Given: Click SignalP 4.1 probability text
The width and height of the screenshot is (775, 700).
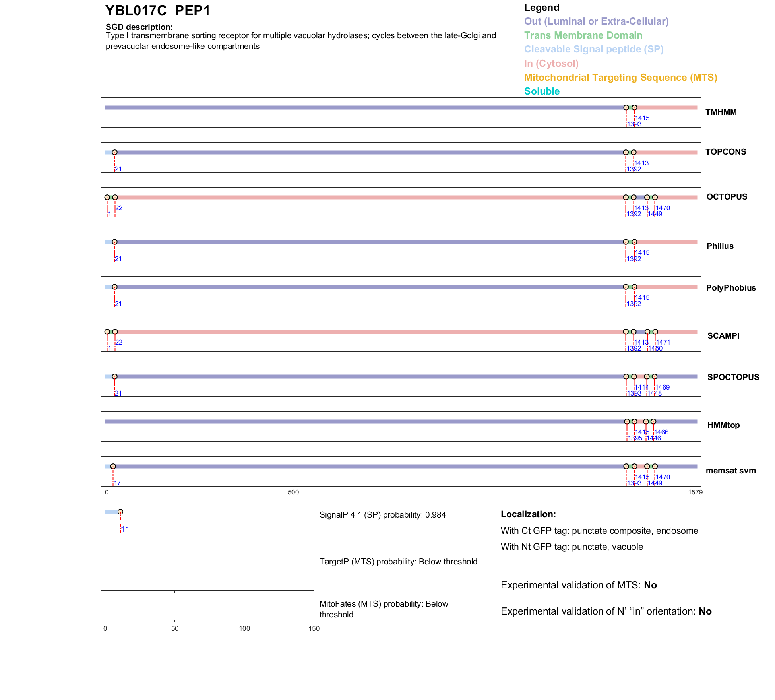Looking at the screenshot, I should (382, 515).
